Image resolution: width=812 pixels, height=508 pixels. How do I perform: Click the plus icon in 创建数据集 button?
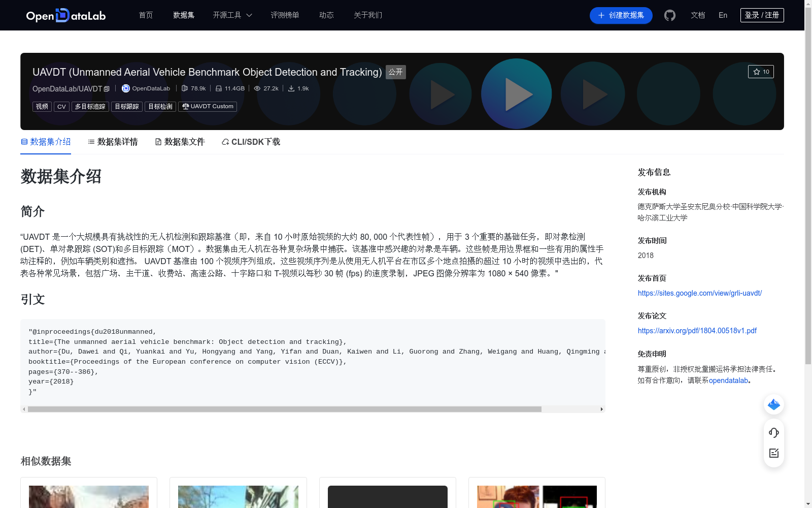[601, 15]
